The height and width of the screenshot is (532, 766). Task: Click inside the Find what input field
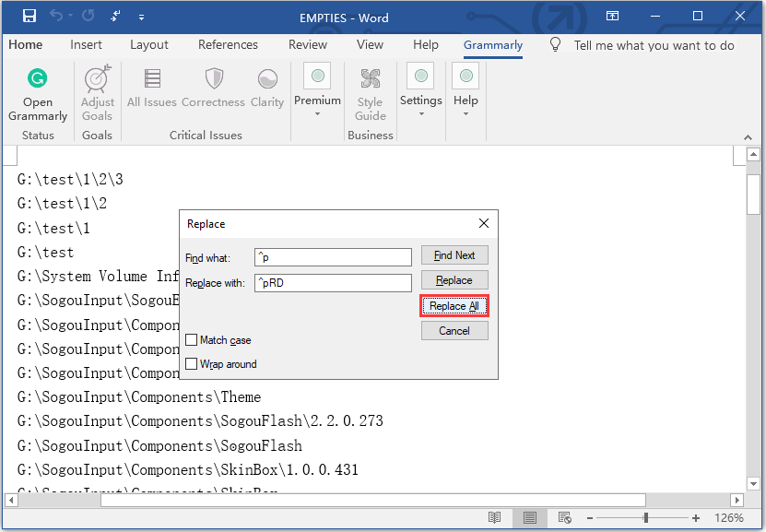point(332,256)
